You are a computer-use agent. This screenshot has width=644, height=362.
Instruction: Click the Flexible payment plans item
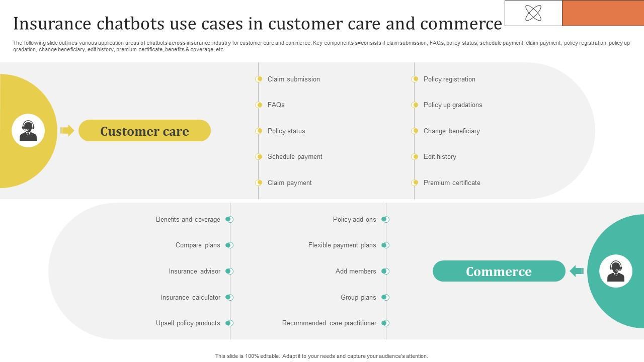click(x=342, y=245)
